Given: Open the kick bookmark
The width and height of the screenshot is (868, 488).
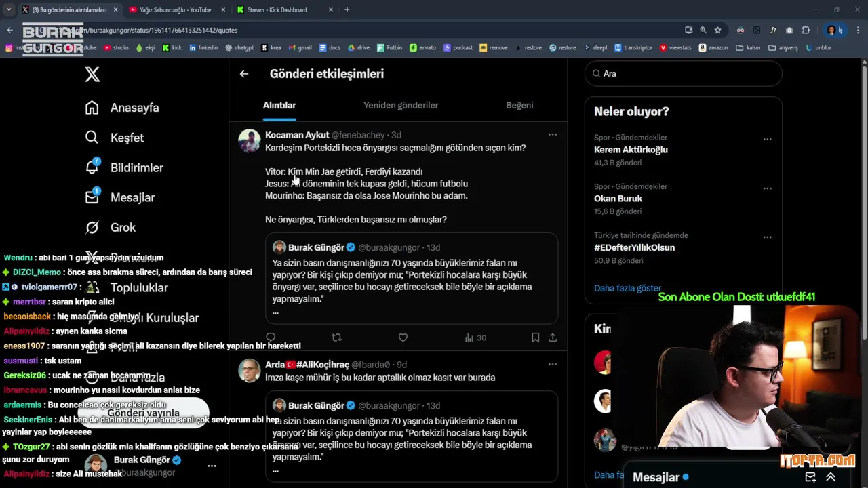Looking at the screenshot, I should point(172,48).
